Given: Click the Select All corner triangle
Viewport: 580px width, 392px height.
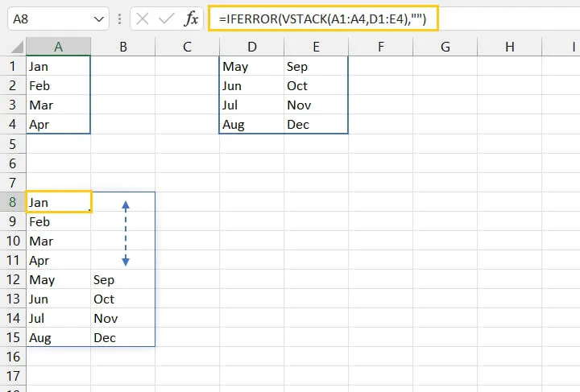Looking at the screenshot, I should (x=17, y=47).
